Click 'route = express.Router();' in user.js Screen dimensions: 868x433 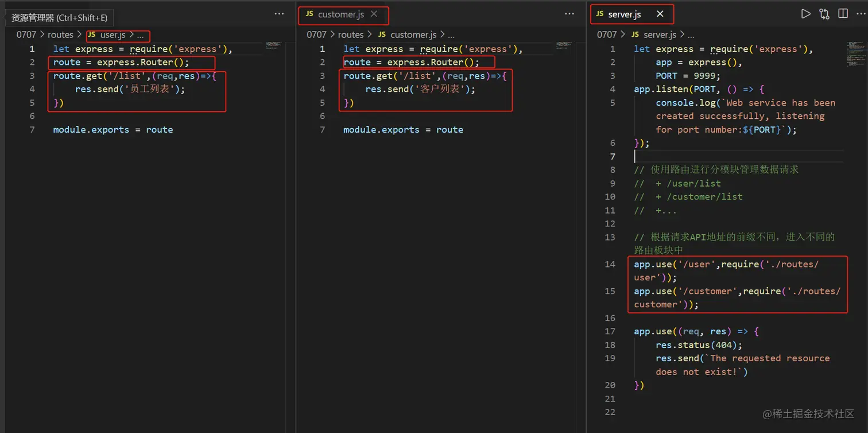(121, 63)
